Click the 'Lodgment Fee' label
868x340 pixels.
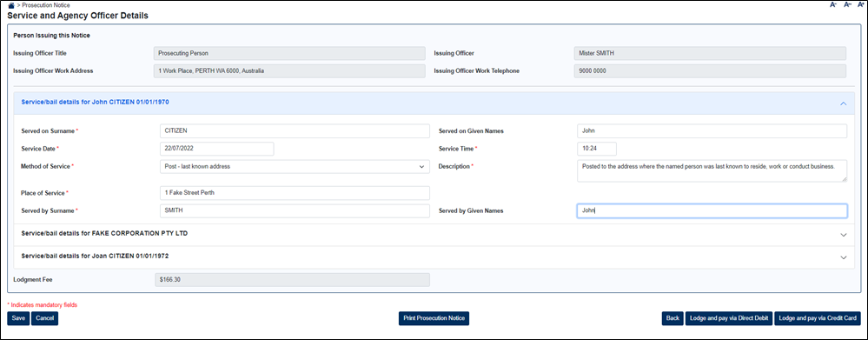pyautogui.click(x=33, y=280)
